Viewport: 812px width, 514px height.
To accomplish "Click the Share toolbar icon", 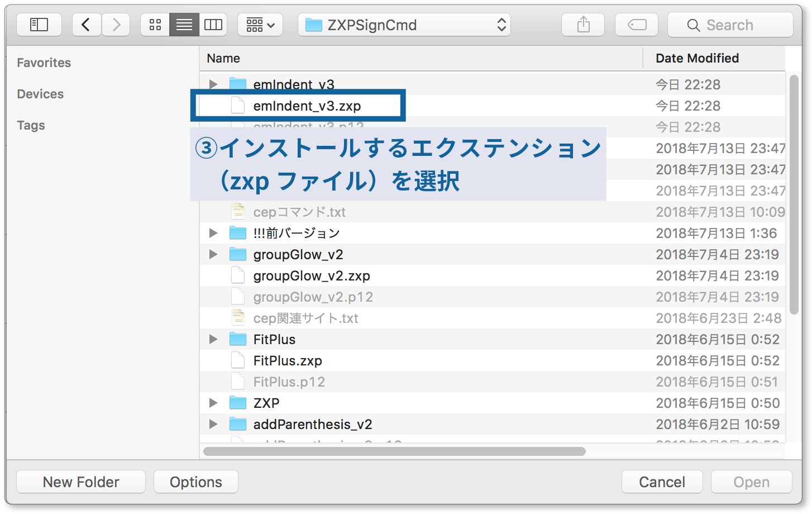I will [x=582, y=24].
